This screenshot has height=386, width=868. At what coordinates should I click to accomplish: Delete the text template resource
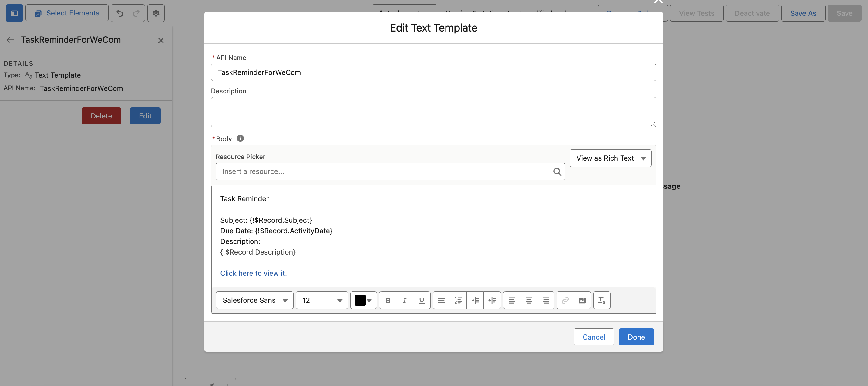(101, 116)
